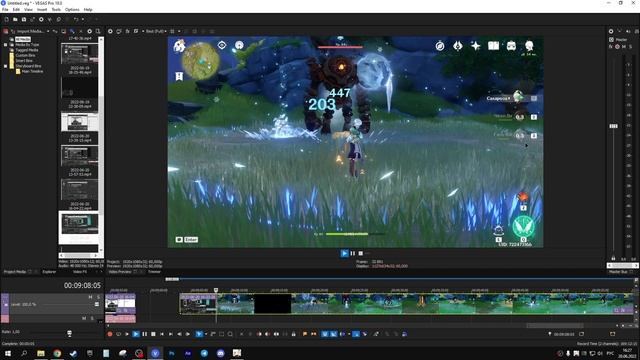Save the project with the floppy disk icon
Screen dimensions: 640x360
pos(24,19)
